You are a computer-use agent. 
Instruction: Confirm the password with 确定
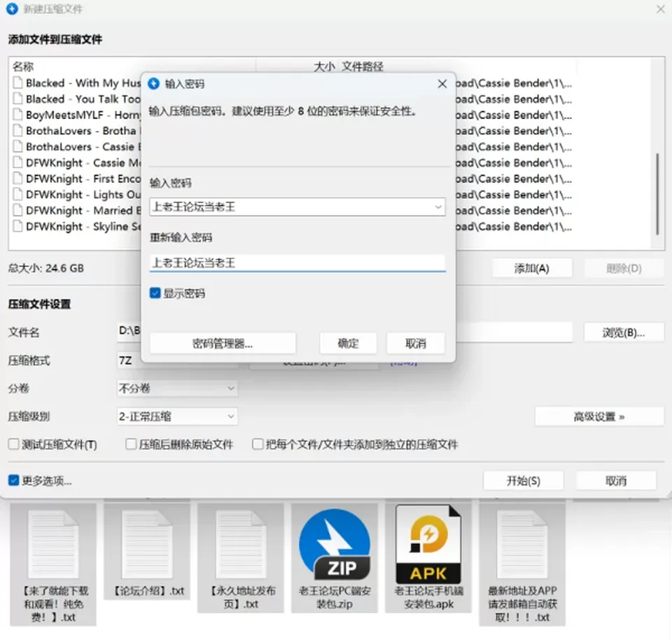click(348, 343)
